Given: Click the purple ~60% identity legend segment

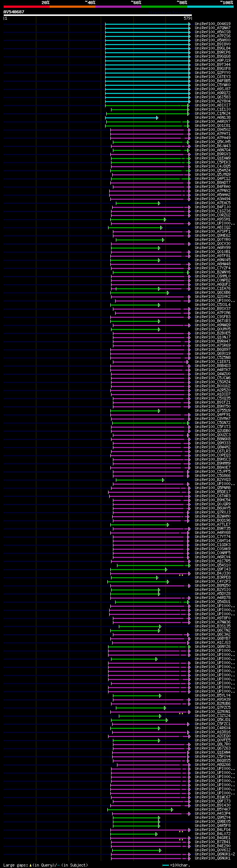Looking at the screenshot, I should point(118,7).
